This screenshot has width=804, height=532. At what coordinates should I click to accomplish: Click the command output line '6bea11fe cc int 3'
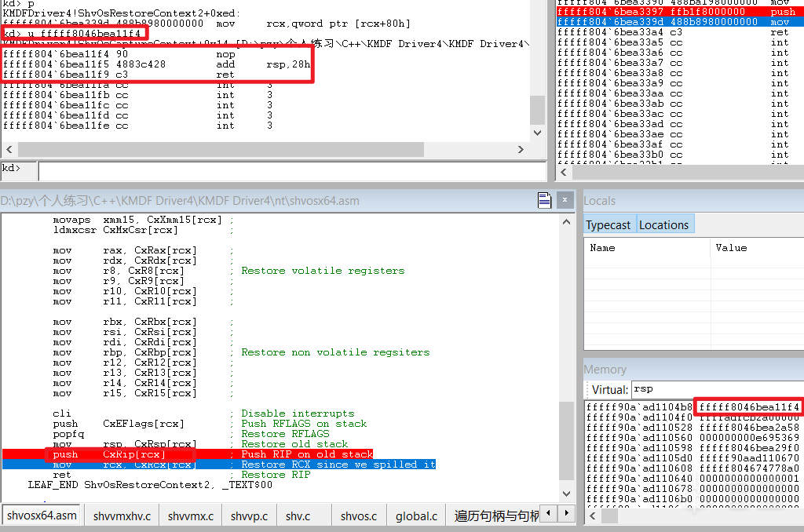[137, 126]
